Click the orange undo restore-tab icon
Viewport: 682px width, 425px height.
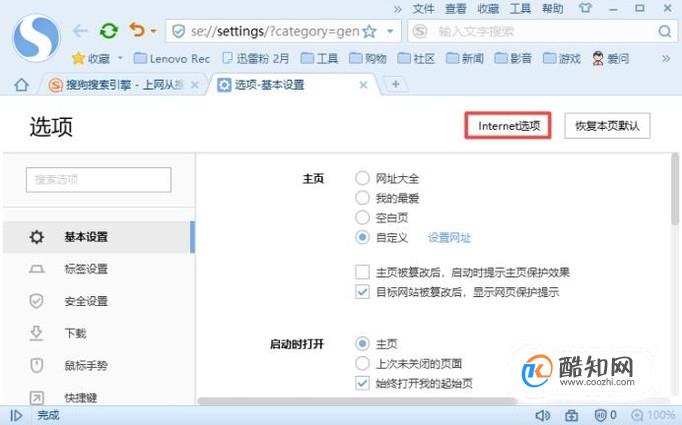click(x=137, y=30)
